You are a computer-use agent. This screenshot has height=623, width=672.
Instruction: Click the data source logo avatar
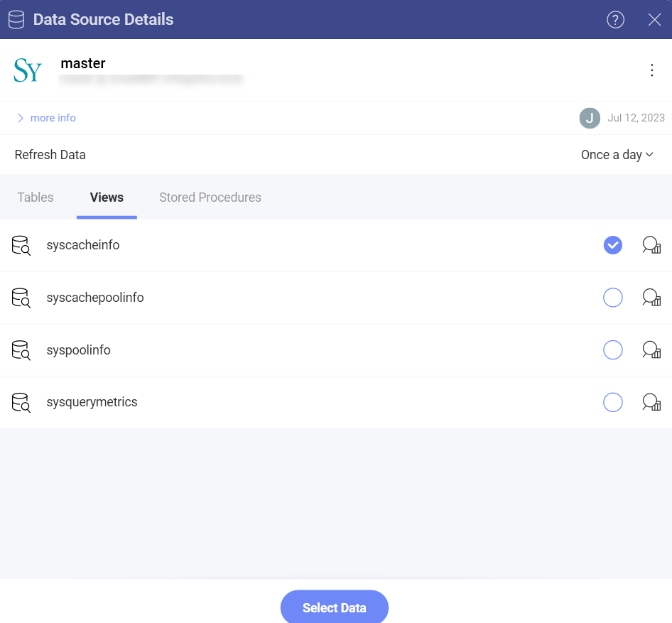[x=27, y=70]
